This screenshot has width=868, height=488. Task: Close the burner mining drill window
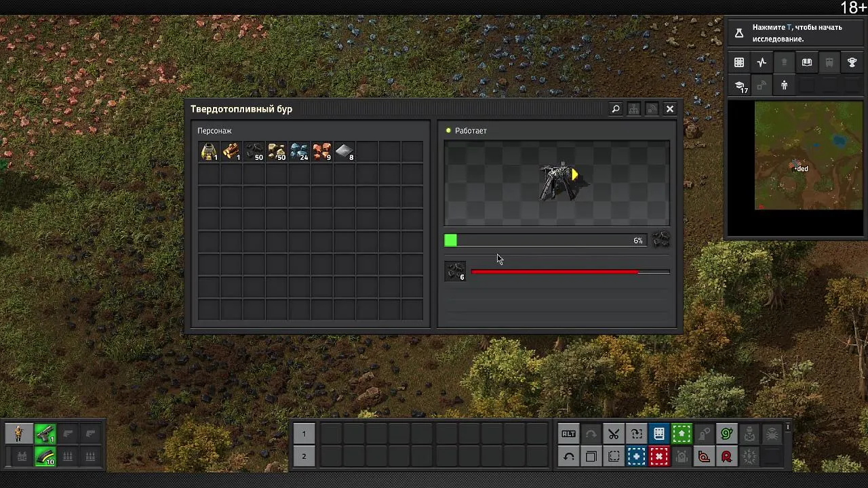(669, 109)
